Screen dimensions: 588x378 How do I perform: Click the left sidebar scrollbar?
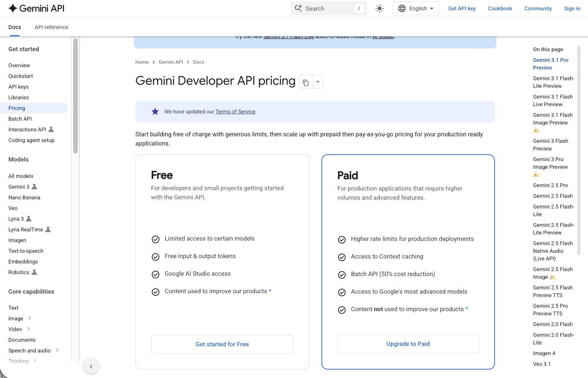point(76,95)
